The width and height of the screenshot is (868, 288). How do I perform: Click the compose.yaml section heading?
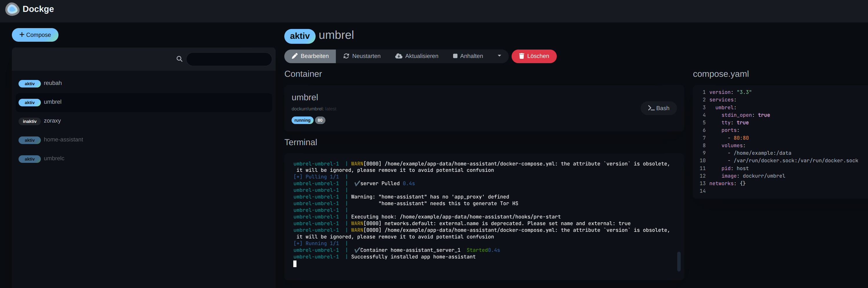pos(721,74)
